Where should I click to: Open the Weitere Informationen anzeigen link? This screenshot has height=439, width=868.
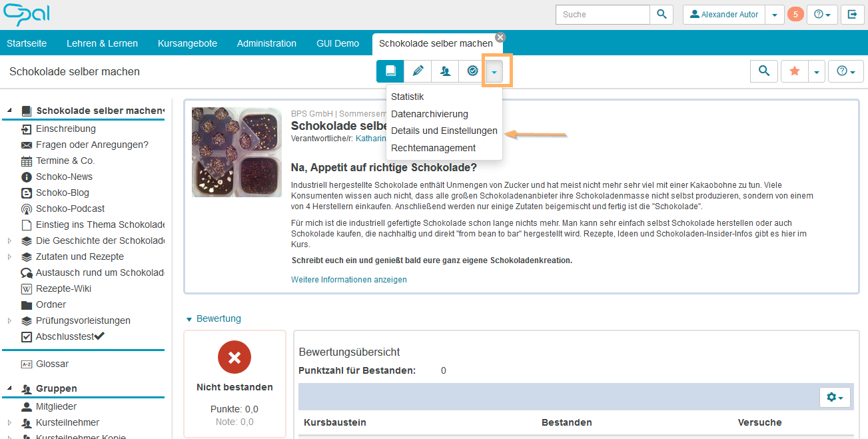point(348,279)
